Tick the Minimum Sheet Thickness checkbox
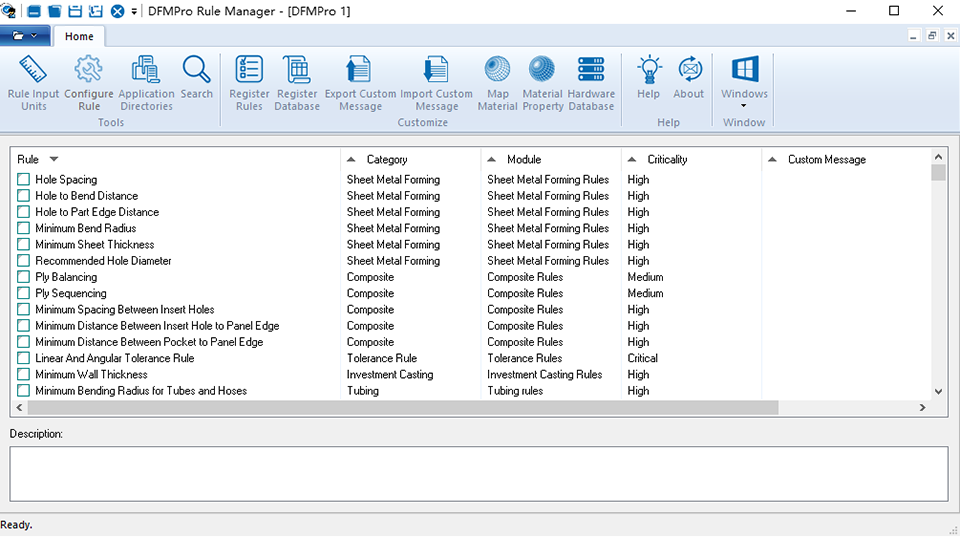Viewport: 960px width, 537px height. 23,244
